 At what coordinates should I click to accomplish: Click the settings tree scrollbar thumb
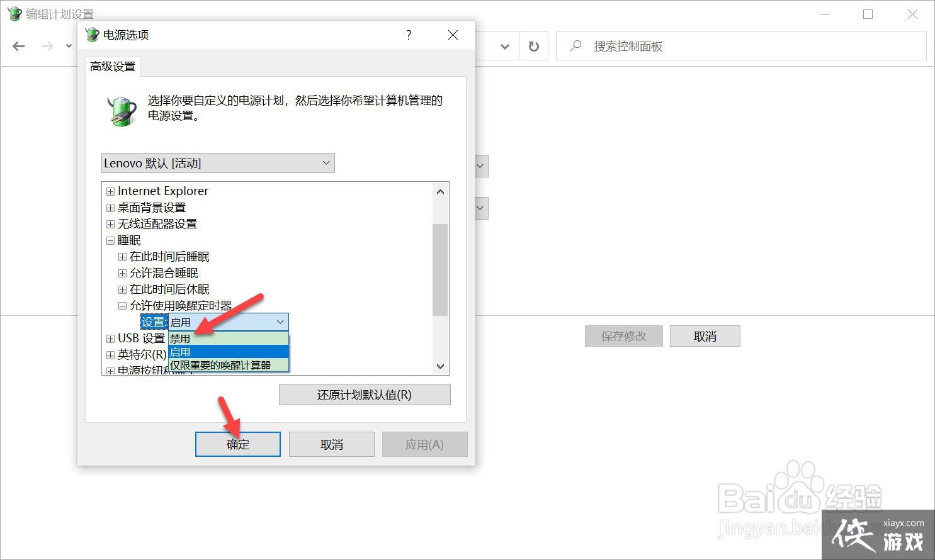click(440, 269)
